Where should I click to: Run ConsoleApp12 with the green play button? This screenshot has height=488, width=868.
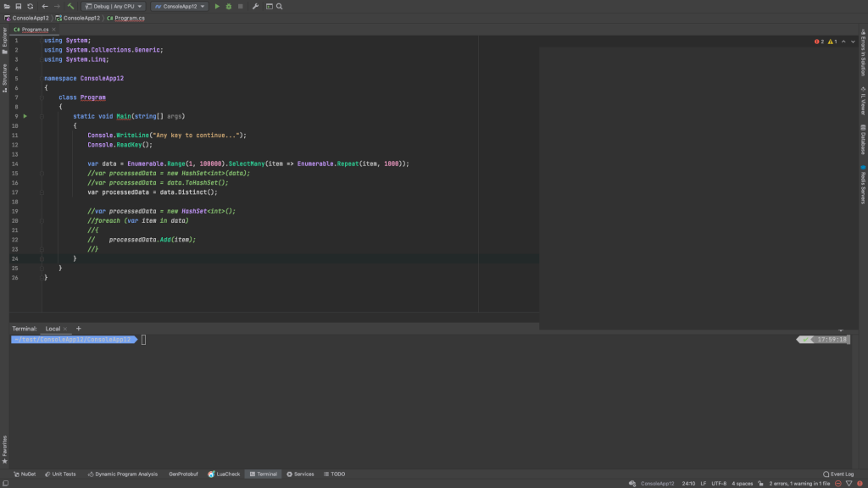[x=217, y=7]
